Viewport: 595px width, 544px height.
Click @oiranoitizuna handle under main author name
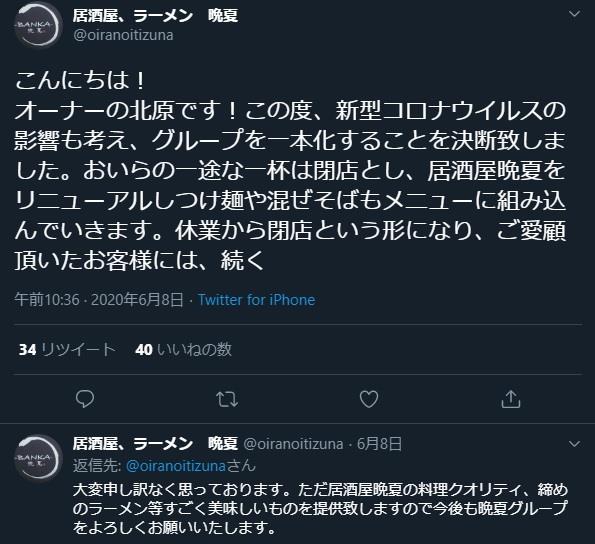[x=123, y=35]
